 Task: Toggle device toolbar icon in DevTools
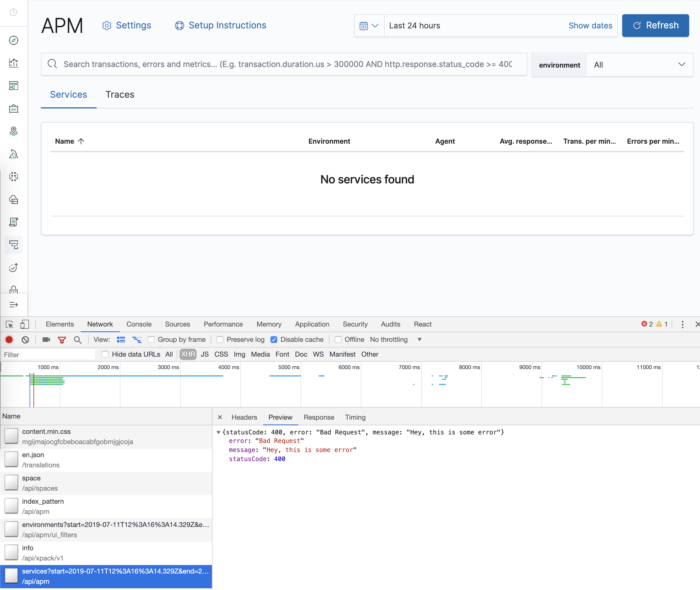point(24,324)
